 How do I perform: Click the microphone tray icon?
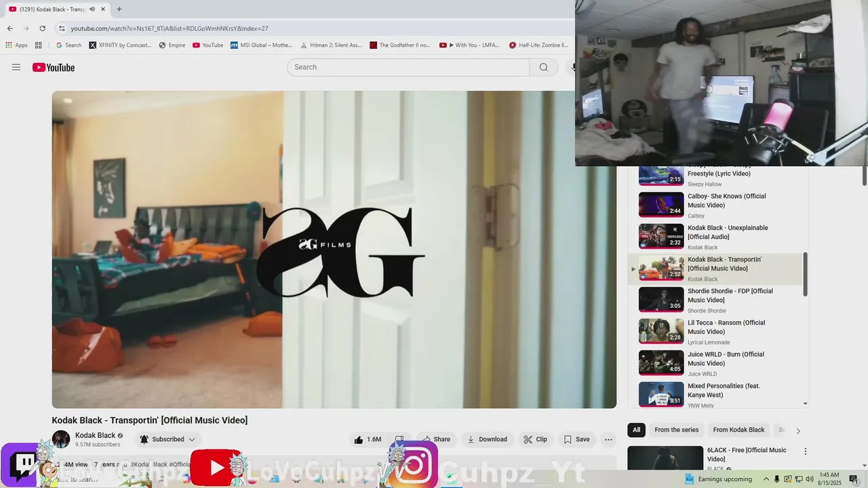pyautogui.click(x=777, y=479)
